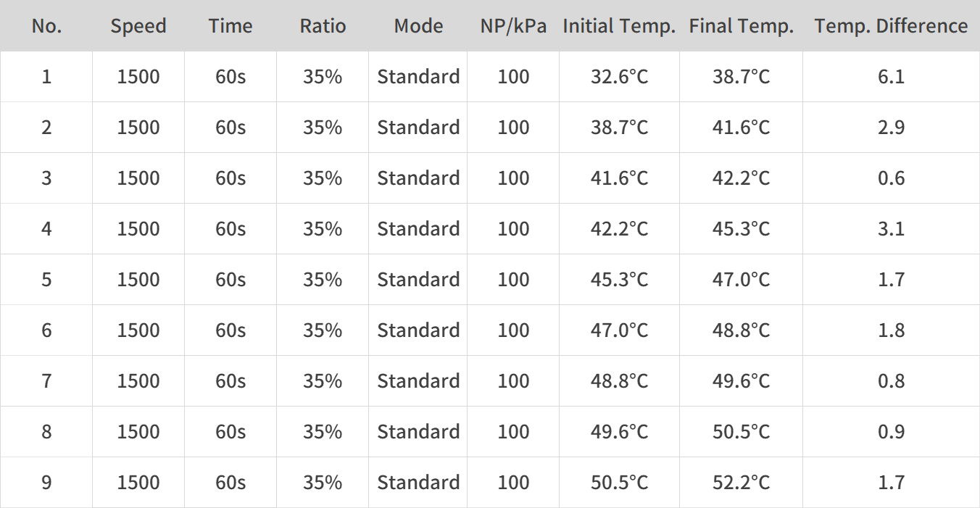The height and width of the screenshot is (508, 980).
Task: Click the No. column header
Action: click(x=46, y=26)
